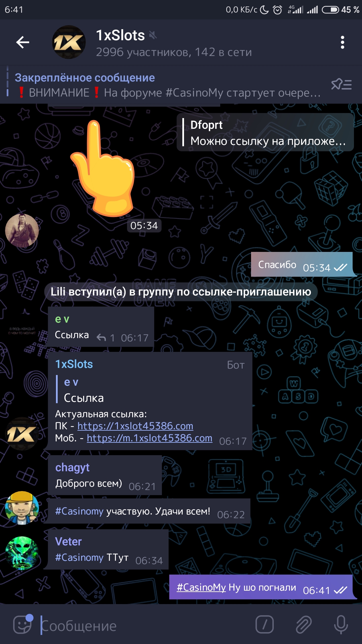View replies on e v's Ссылка message
This screenshot has width=362, height=644.
click(106, 337)
